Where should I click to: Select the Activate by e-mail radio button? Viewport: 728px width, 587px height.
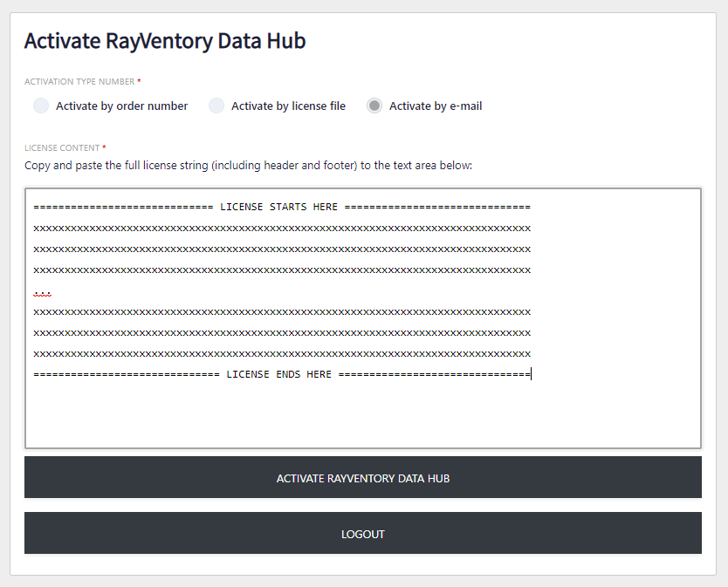pos(374,106)
